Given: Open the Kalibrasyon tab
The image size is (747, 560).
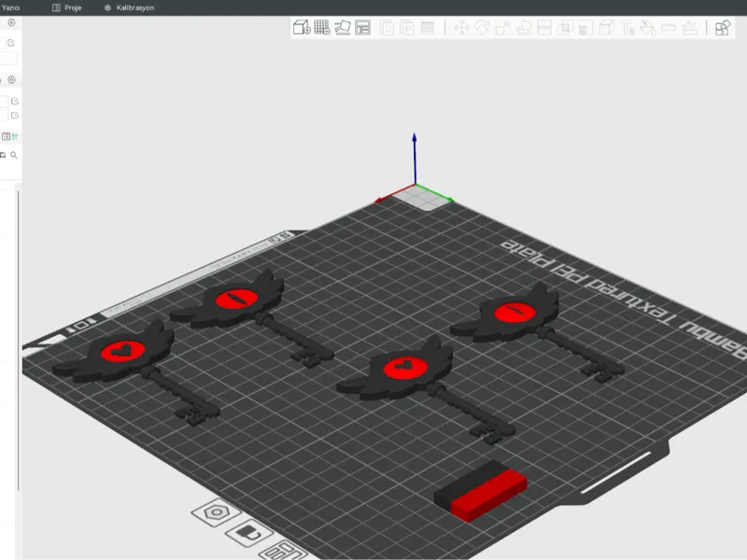Looking at the screenshot, I should pos(129,7).
